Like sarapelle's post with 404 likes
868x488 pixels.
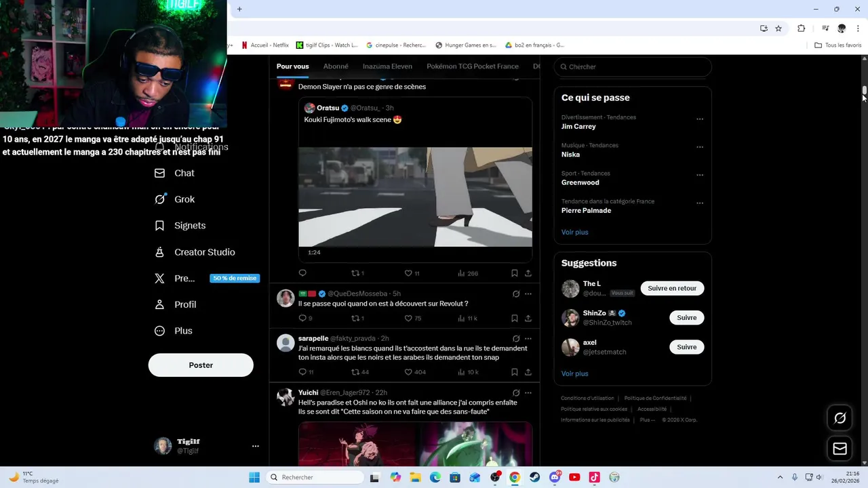[415, 372]
